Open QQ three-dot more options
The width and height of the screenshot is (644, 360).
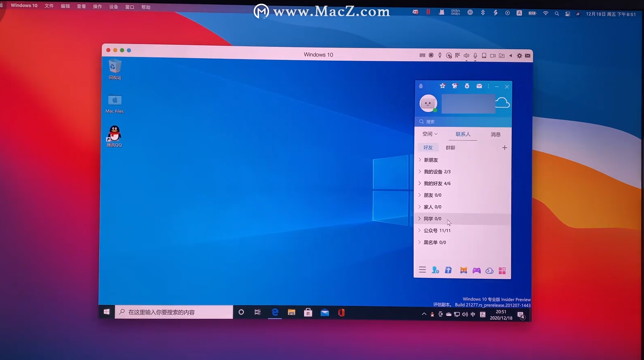click(x=488, y=86)
